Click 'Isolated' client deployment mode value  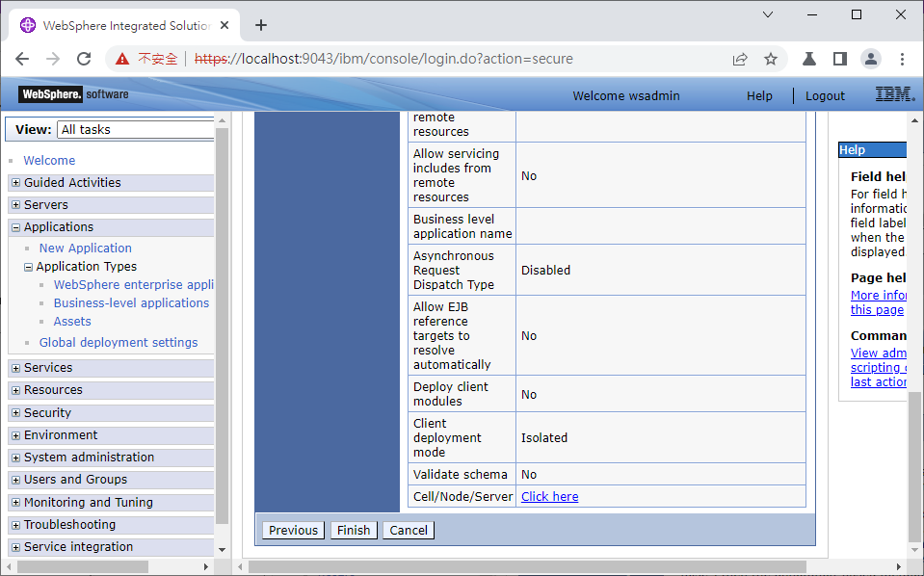pyautogui.click(x=544, y=438)
